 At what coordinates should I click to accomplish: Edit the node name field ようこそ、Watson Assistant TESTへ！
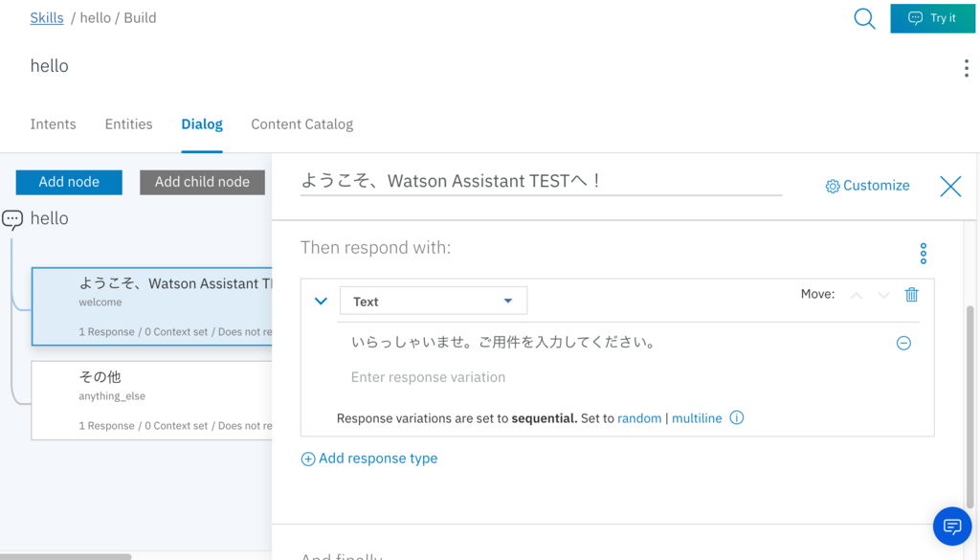click(x=542, y=181)
